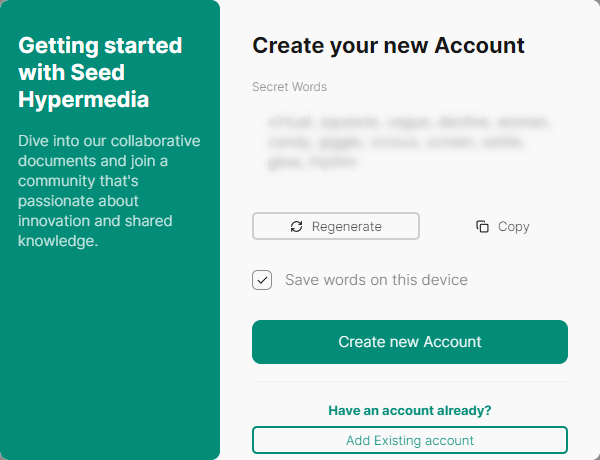Click the word 'Copy' beside the clipboard icon

pyautogui.click(x=513, y=227)
